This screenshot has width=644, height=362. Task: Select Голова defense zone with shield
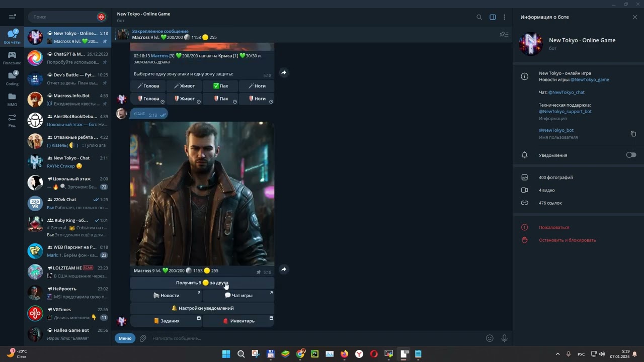pos(148,99)
